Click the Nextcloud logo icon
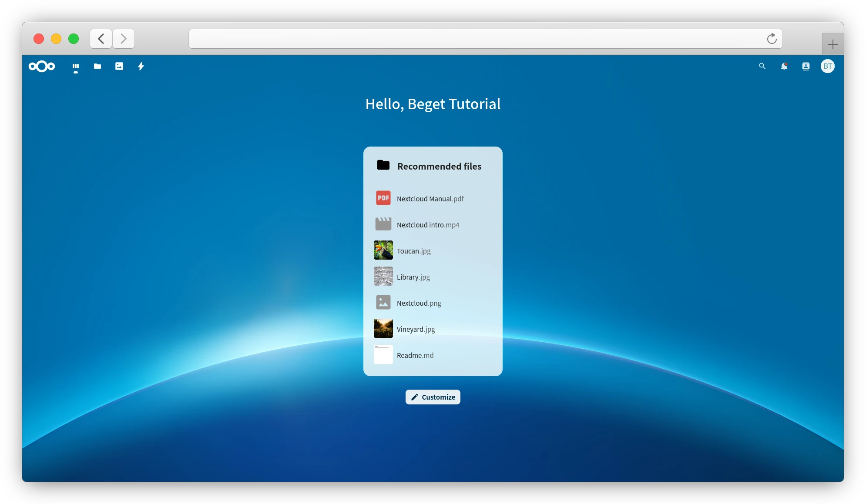The width and height of the screenshot is (866, 504). pos(42,67)
